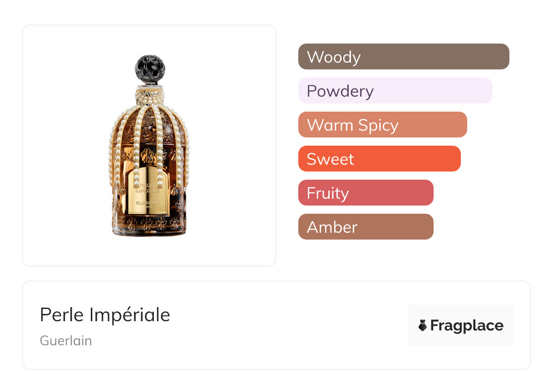This screenshot has width=553, height=392.
Task: Select the Fruity accord bar
Action: click(x=365, y=193)
